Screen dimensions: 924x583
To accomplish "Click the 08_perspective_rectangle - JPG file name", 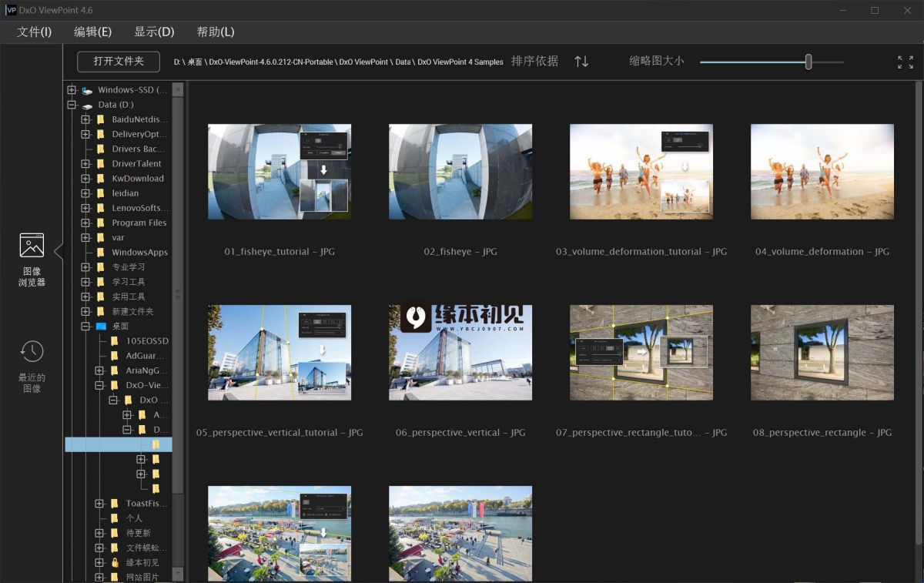I will (822, 433).
